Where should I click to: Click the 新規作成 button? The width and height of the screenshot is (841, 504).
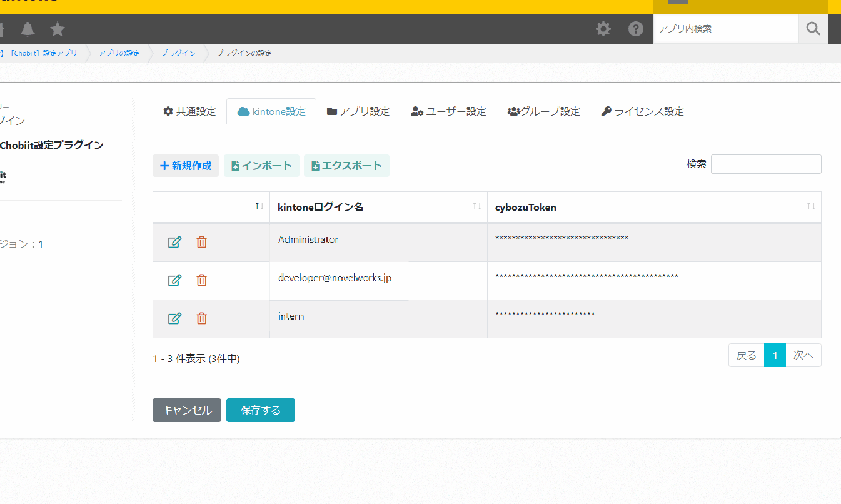(x=186, y=166)
